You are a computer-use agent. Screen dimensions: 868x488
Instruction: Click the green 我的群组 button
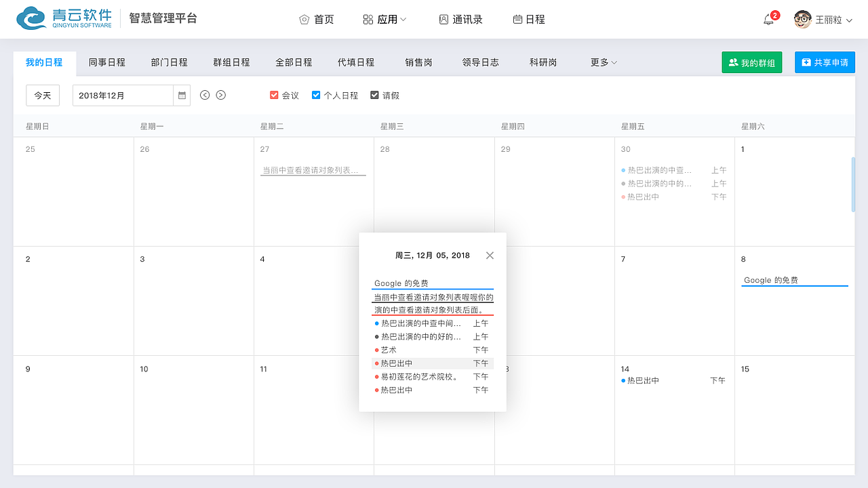[x=752, y=62]
